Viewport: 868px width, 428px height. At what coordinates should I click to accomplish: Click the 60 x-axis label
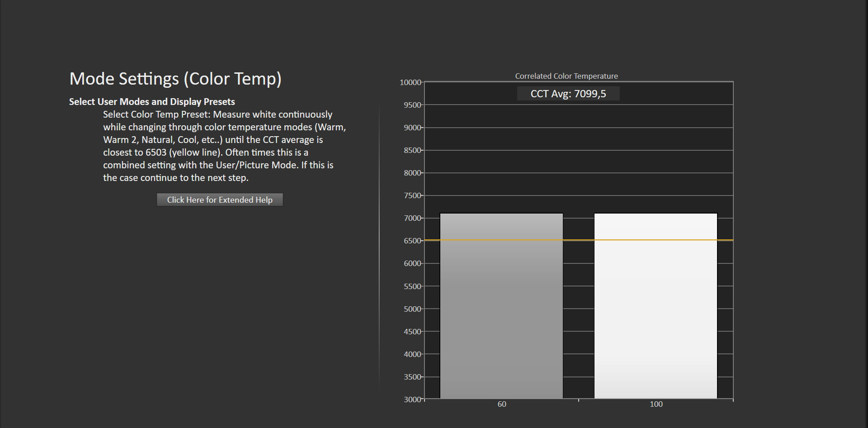coord(502,404)
